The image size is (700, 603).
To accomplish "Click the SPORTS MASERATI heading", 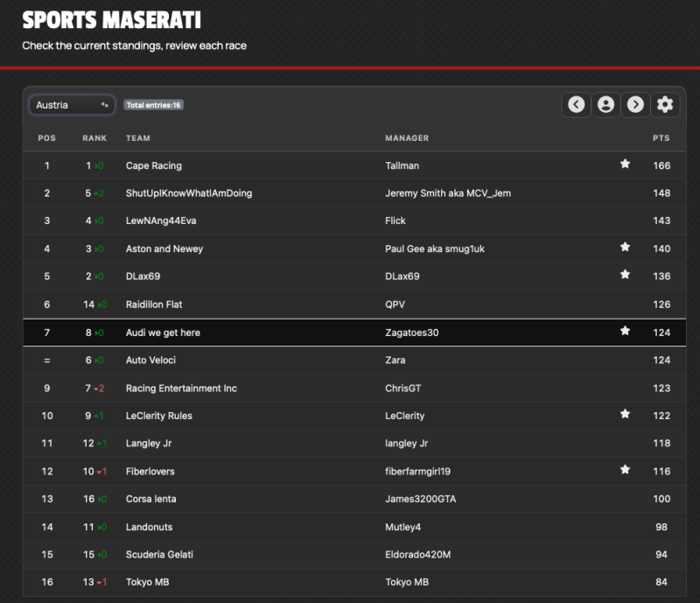I will [x=112, y=20].
